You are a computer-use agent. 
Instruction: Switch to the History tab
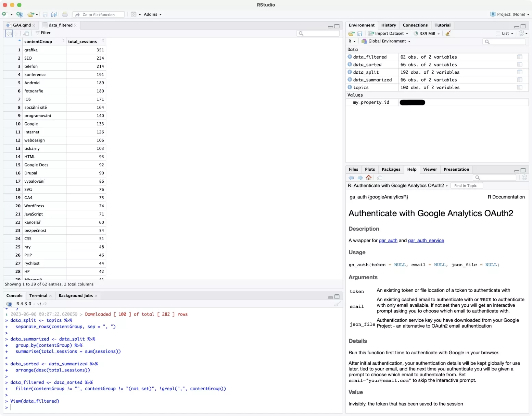pyautogui.click(x=388, y=25)
